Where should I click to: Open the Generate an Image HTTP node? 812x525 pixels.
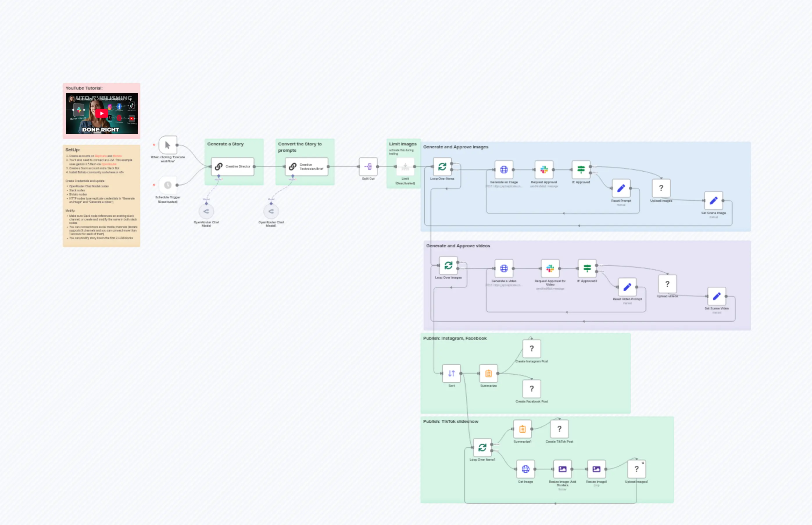click(504, 170)
